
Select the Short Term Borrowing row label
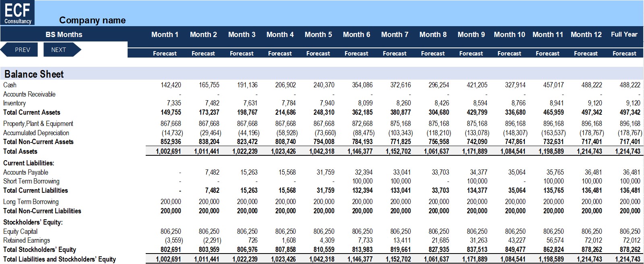click(31, 181)
